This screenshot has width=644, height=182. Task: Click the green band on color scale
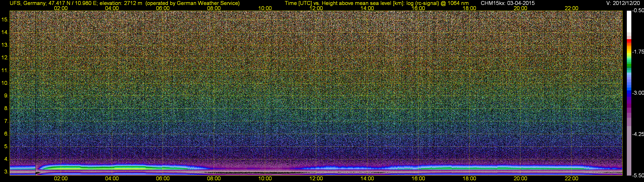click(x=629, y=65)
